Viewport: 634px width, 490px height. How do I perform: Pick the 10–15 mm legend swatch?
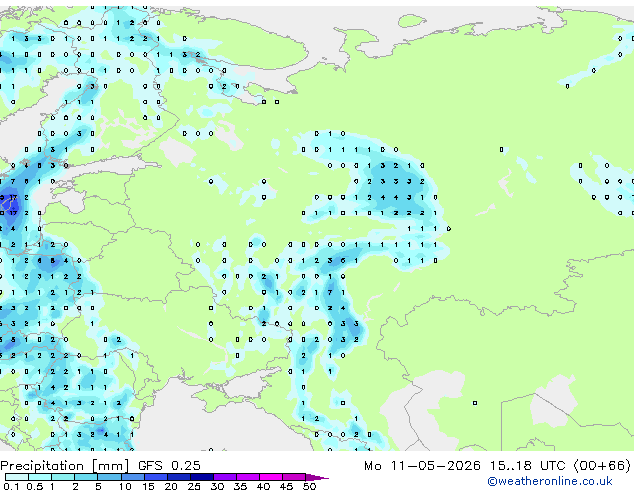coord(133,477)
